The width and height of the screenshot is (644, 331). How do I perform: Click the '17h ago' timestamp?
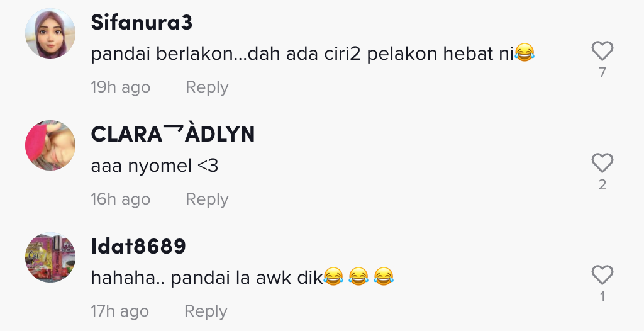point(119,311)
